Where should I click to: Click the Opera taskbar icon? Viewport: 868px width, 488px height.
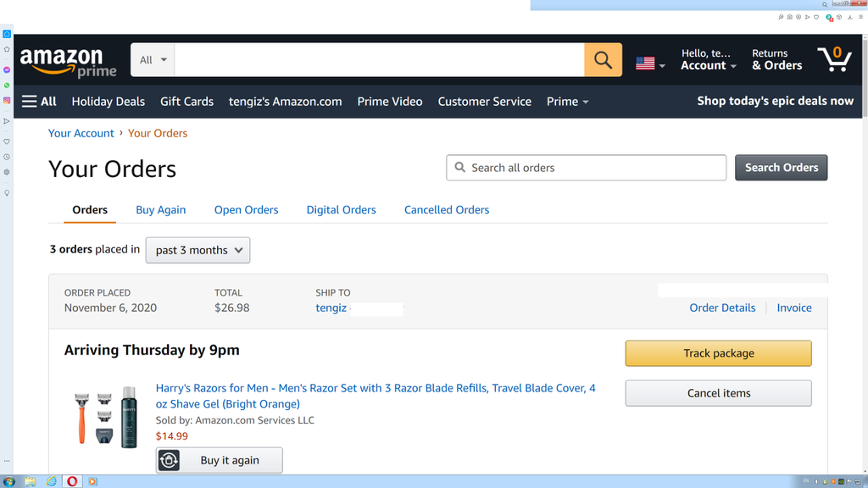tap(72, 481)
